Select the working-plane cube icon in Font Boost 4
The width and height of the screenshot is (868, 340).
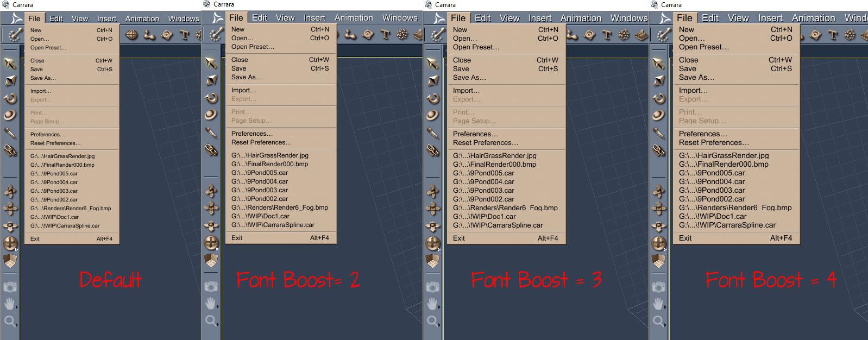pyautogui.click(x=659, y=261)
